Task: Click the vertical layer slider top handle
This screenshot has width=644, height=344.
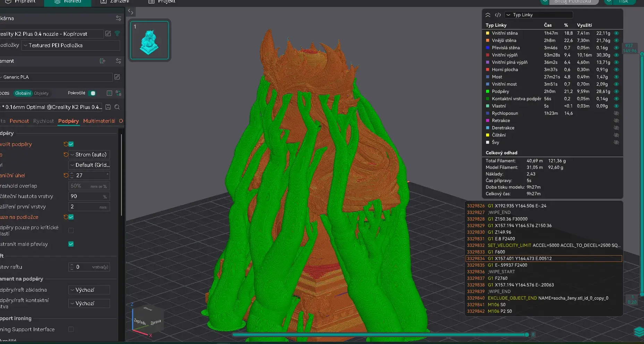Action: point(642,54)
